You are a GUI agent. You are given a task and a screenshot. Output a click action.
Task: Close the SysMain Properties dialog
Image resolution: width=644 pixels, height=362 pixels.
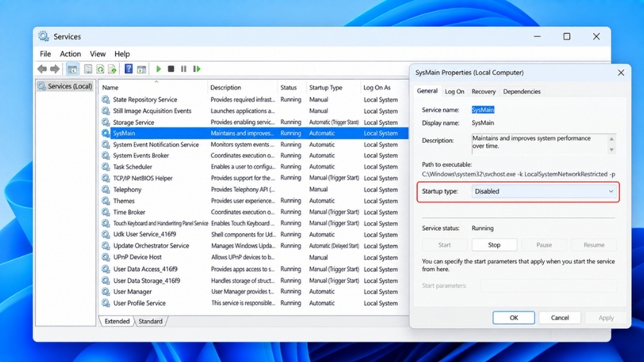(x=621, y=73)
